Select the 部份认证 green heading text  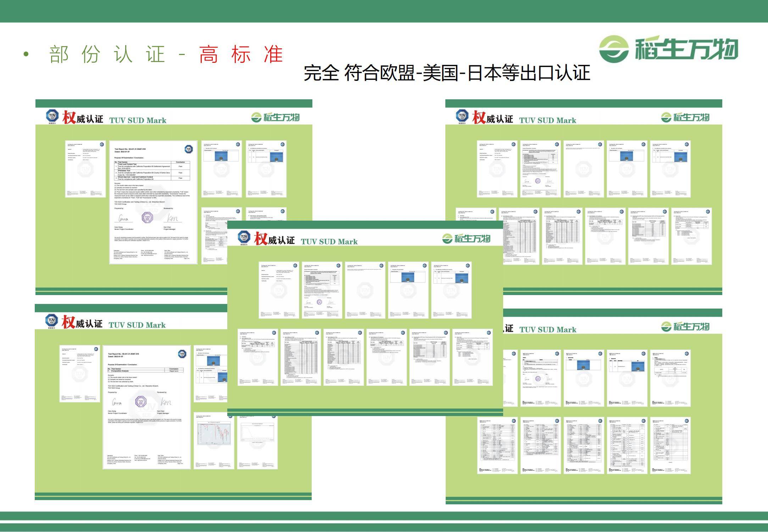coord(107,55)
